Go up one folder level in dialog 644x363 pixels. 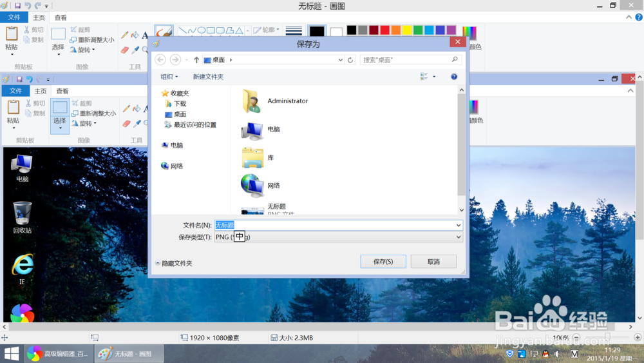(196, 60)
